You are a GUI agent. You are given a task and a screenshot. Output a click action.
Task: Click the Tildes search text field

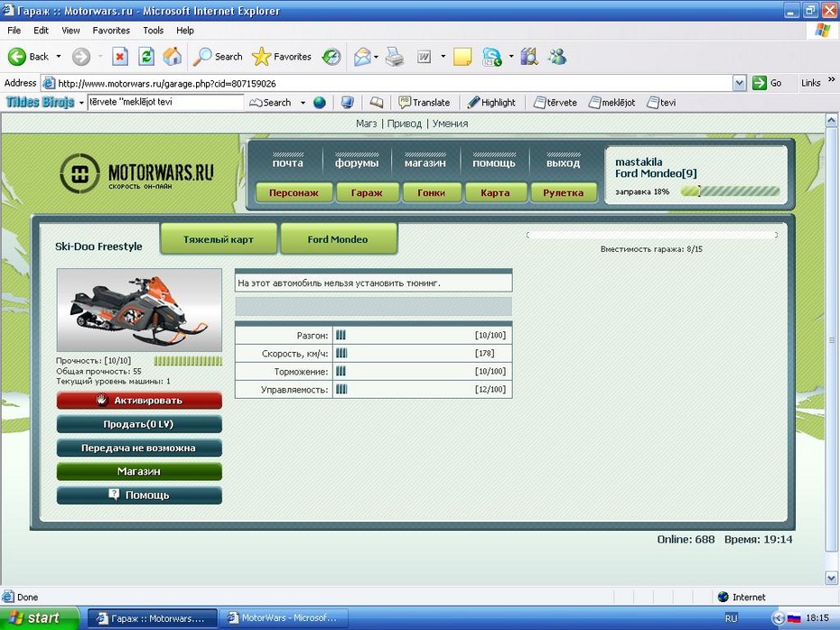165,102
